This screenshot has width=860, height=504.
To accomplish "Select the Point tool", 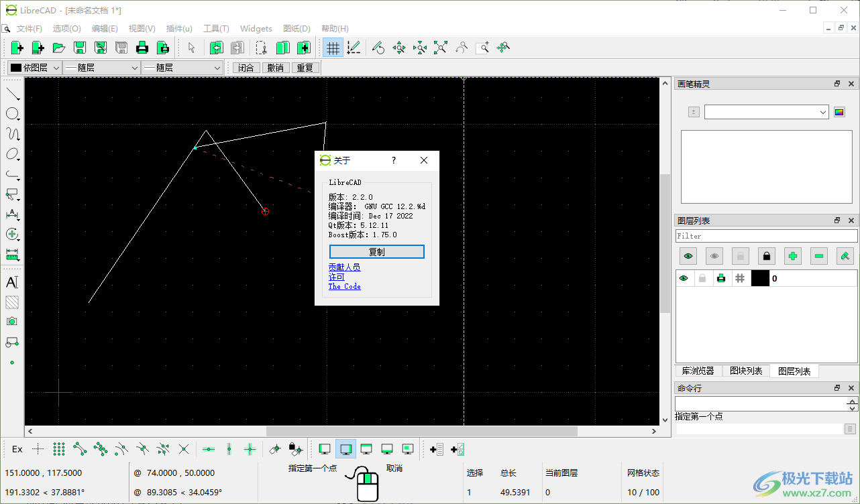I will pyautogui.click(x=12, y=362).
